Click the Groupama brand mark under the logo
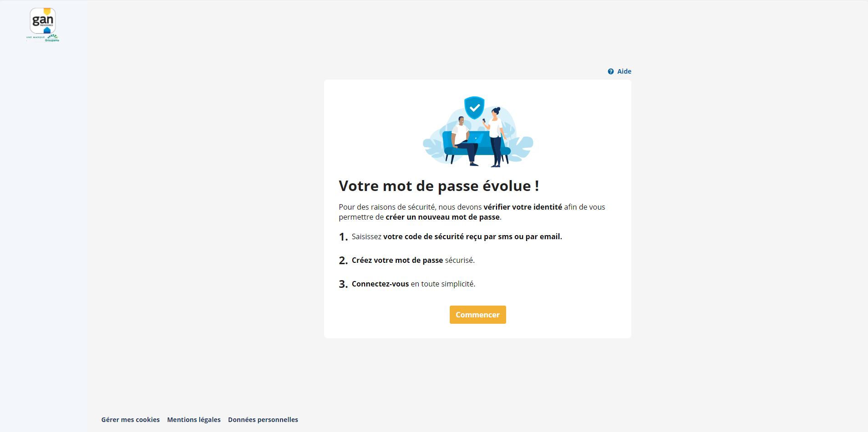This screenshot has height=432, width=868. 52,38
